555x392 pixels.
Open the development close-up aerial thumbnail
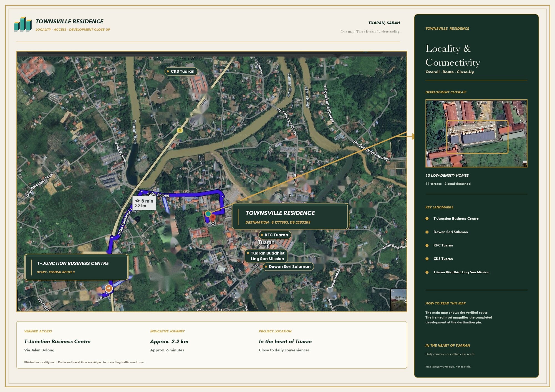(476, 133)
